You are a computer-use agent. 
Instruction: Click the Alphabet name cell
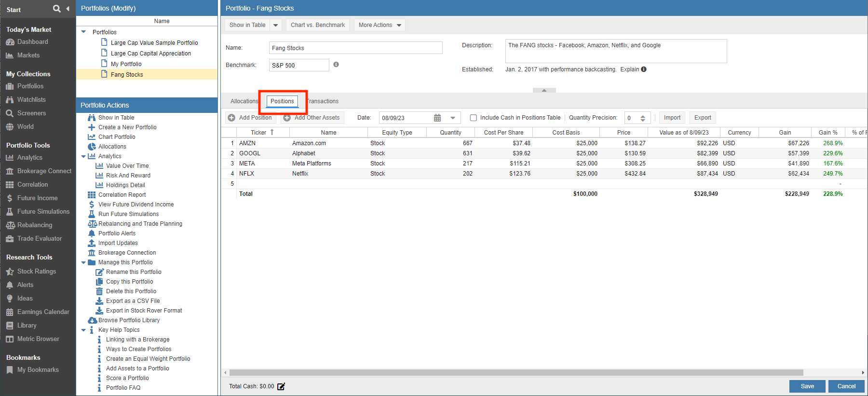pos(328,153)
